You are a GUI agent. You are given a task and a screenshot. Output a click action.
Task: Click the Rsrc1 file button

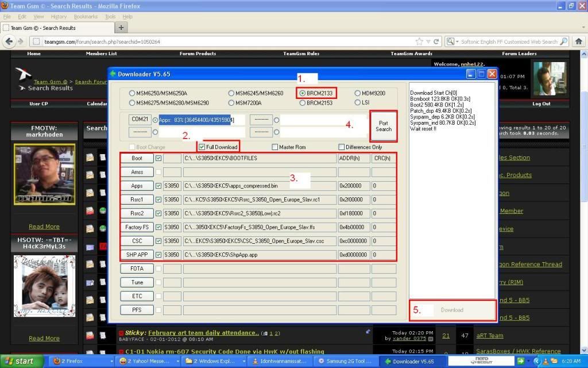(x=137, y=200)
